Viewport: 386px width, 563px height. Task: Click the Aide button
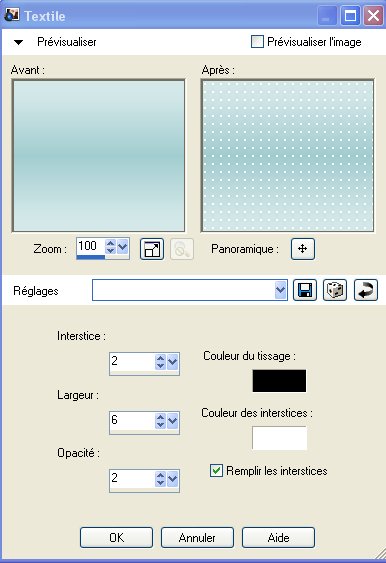coord(278,538)
